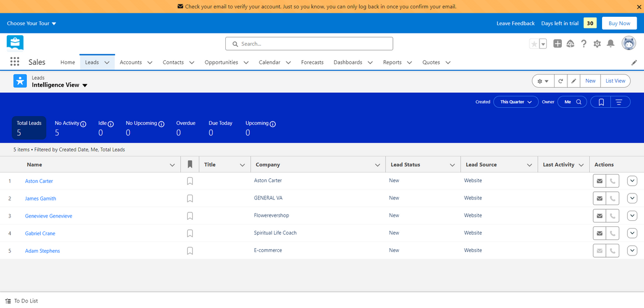Log a call for Aston Carter

pos(612,181)
